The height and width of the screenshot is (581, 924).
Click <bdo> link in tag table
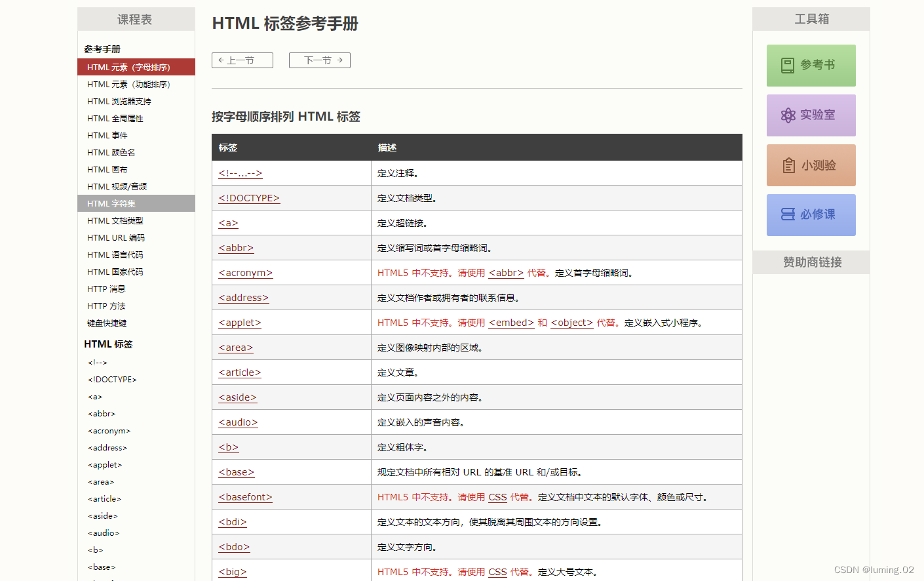(235, 547)
